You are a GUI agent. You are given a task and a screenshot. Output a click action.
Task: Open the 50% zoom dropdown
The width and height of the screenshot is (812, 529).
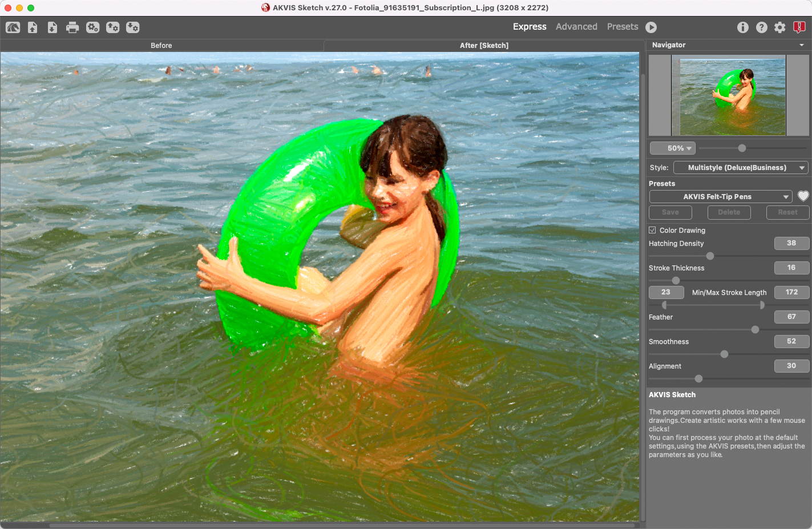coord(672,148)
